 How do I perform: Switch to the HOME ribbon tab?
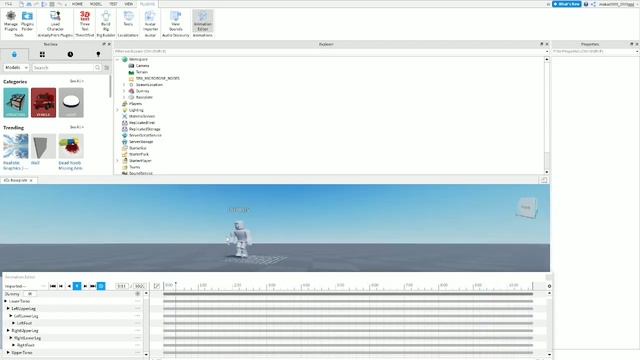coord(77,4)
